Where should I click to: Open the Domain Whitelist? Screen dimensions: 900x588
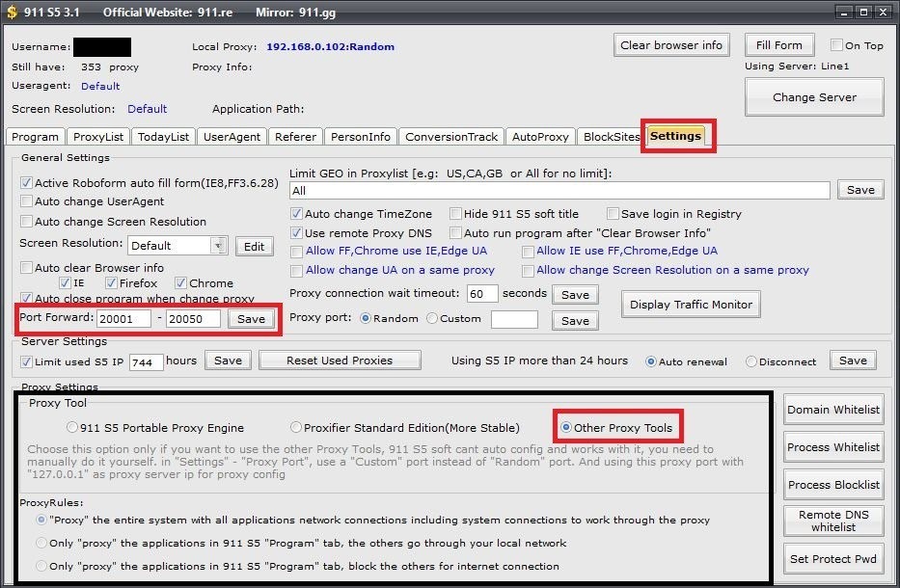coord(832,410)
